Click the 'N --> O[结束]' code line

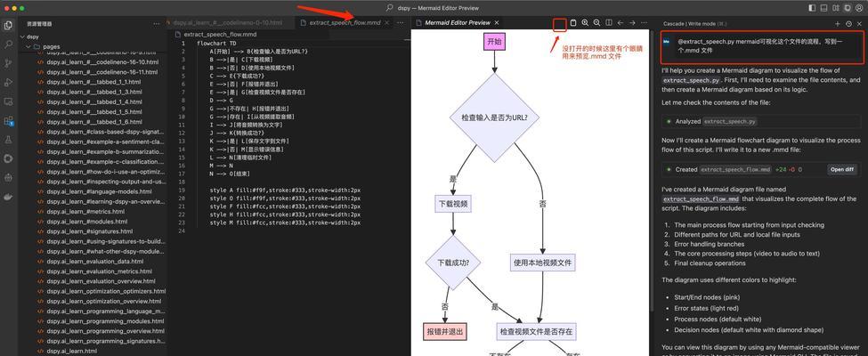tap(231, 174)
